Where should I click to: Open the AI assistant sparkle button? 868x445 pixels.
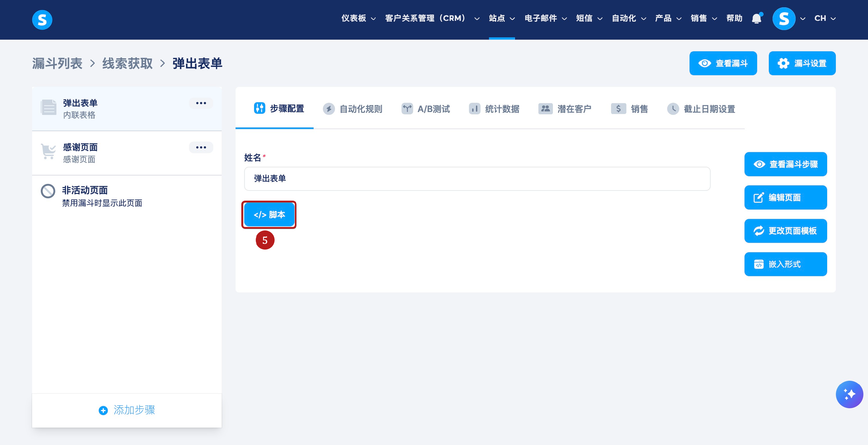pos(849,394)
